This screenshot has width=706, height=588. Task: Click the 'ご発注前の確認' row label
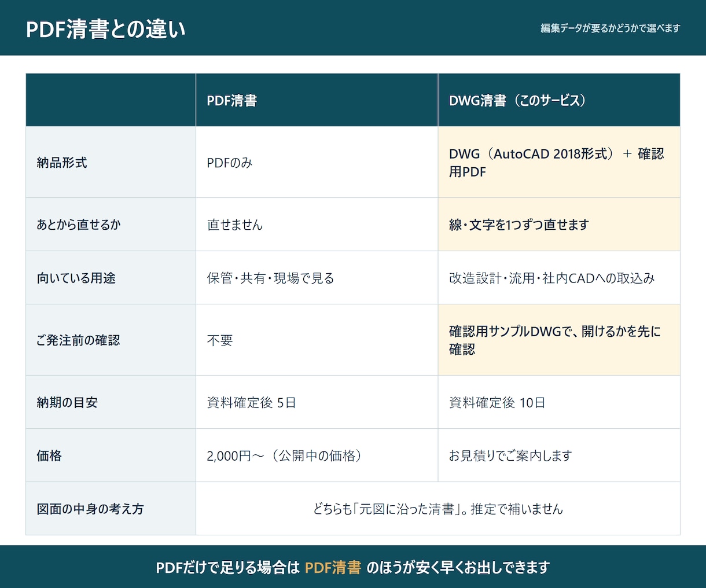(x=111, y=340)
